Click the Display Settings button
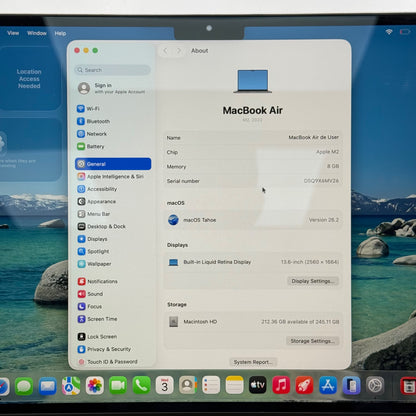The width and height of the screenshot is (416, 416). point(313,281)
